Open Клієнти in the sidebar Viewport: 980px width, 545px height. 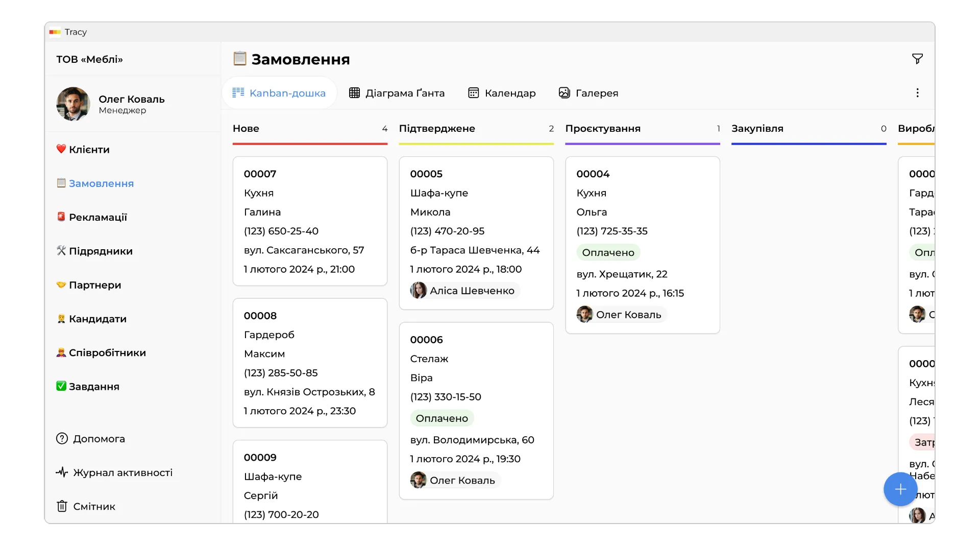[x=89, y=150]
